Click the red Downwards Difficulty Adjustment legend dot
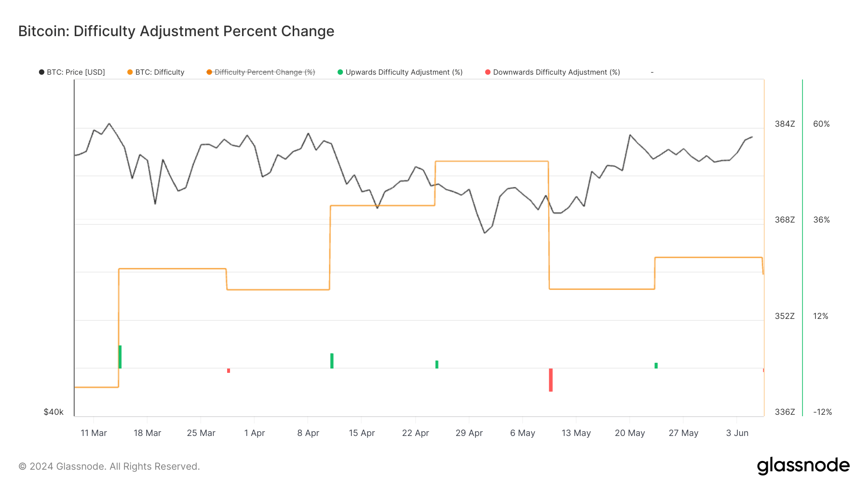Image resolution: width=868 pixels, height=488 pixels. tap(488, 72)
